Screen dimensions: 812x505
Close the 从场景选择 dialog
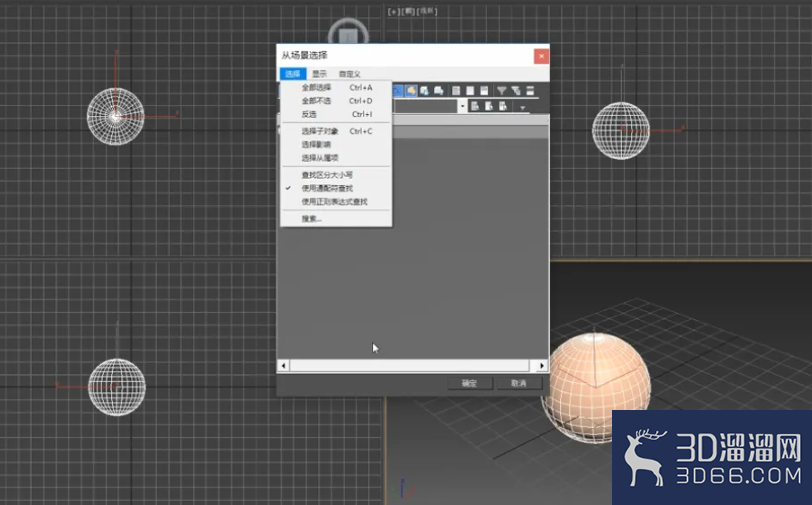coord(541,55)
